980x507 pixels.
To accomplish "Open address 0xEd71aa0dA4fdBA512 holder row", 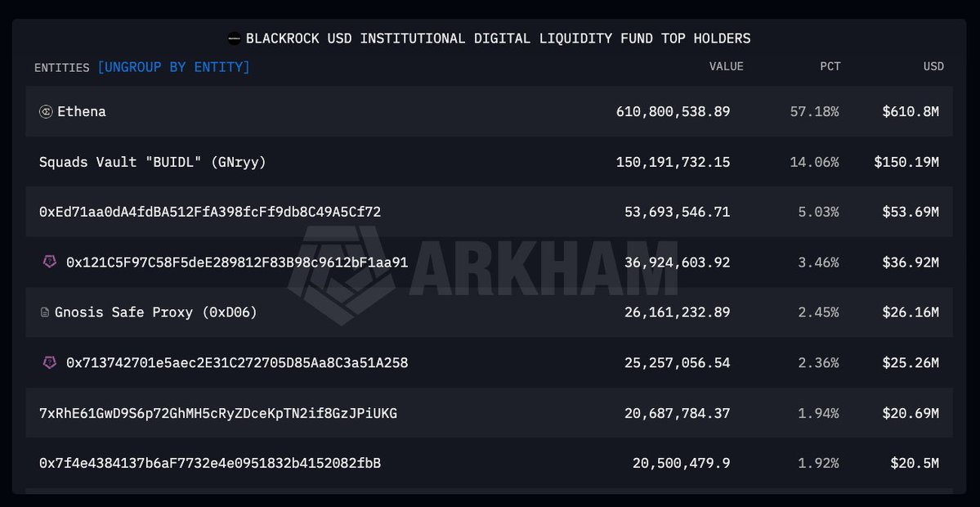I will [x=209, y=212].
